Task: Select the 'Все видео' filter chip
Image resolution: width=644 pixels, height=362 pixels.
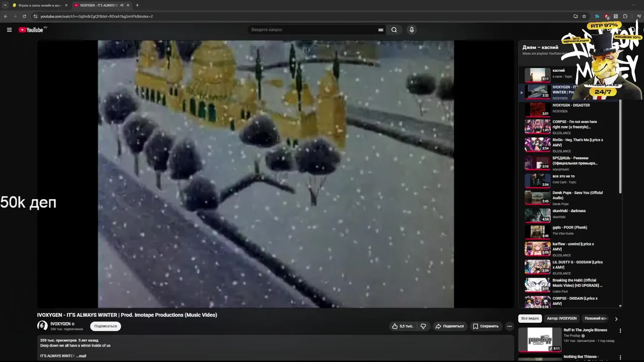Action: pos(530,318)
